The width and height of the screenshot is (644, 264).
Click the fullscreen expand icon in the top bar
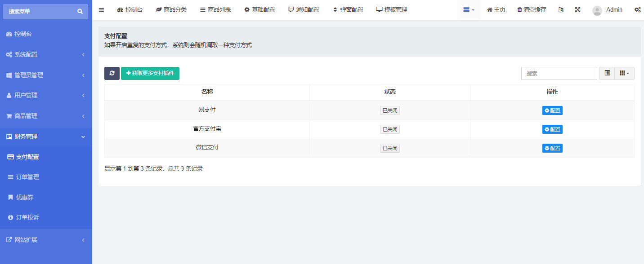click(578, 9)
